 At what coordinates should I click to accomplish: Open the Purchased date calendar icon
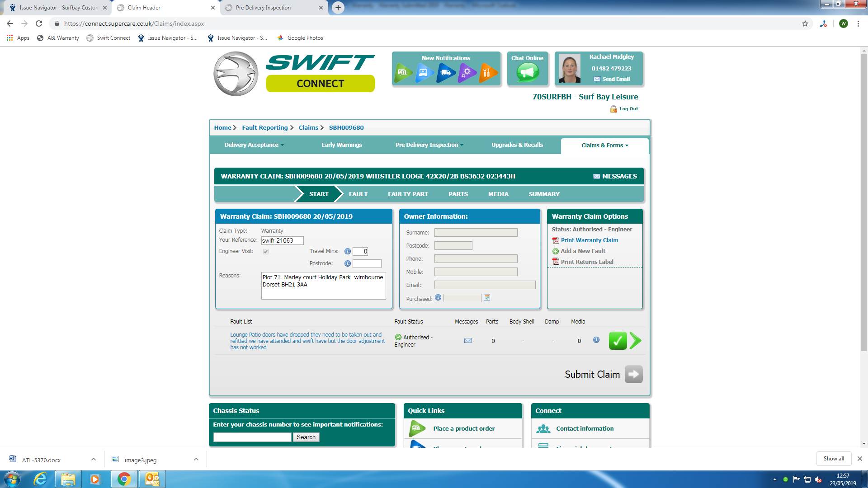487,298
